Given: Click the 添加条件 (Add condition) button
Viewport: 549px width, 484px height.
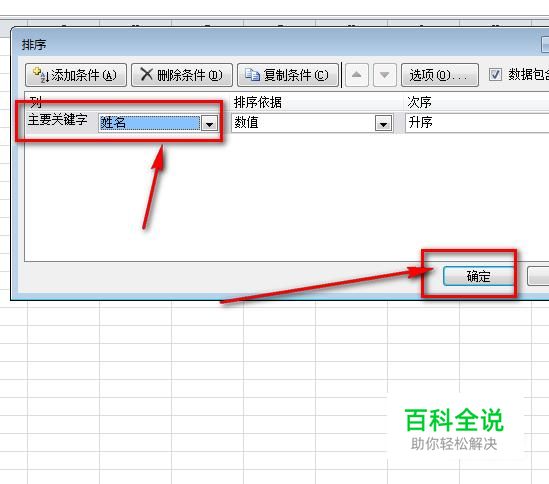Looking at the screenshot, I should (76, 75).
